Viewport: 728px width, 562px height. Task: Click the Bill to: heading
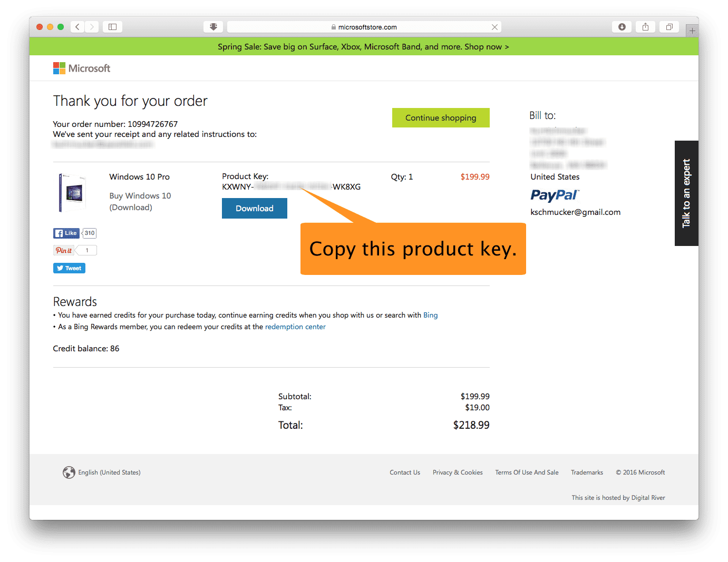[542, 115]
